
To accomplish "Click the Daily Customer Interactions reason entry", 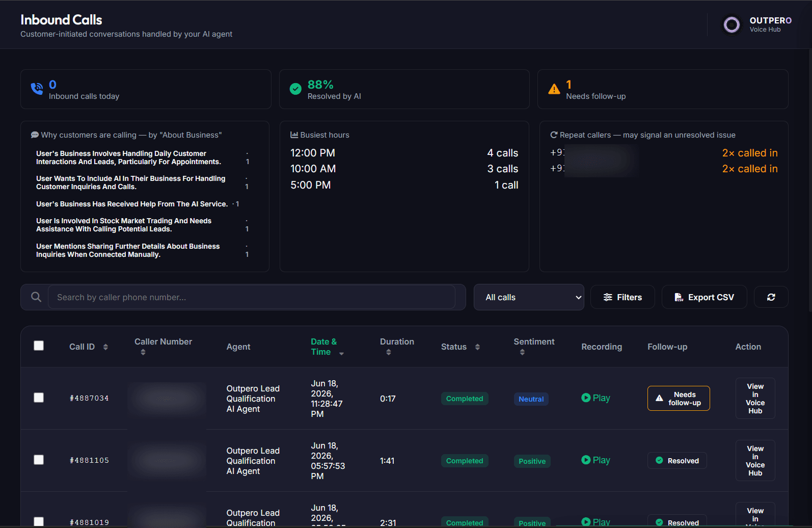I will tap(143, 157).
